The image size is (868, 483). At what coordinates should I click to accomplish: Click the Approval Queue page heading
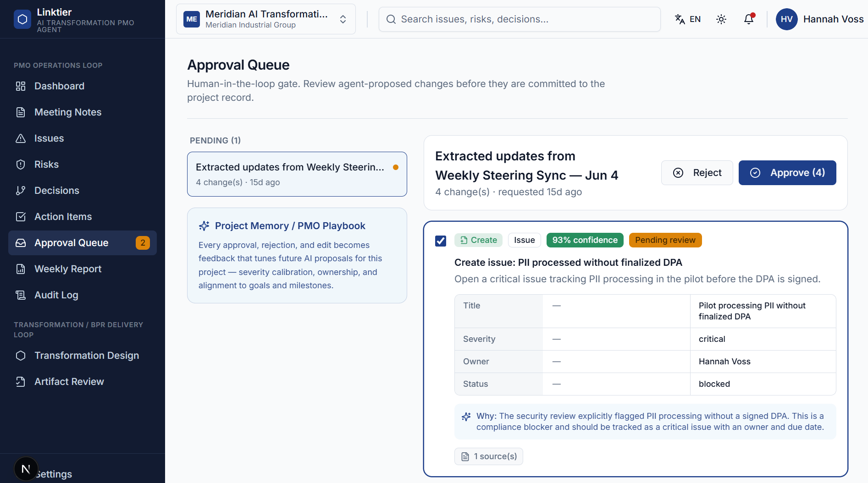pos(238,65)
